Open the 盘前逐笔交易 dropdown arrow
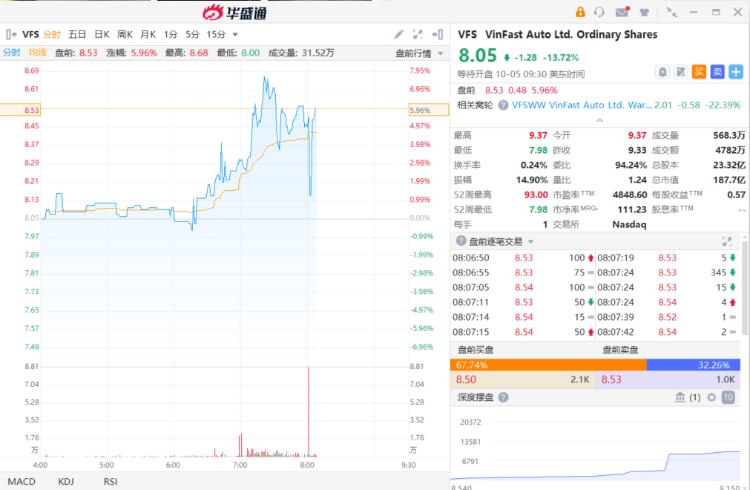This screenshot has height=490, width=750. point(530,242)
